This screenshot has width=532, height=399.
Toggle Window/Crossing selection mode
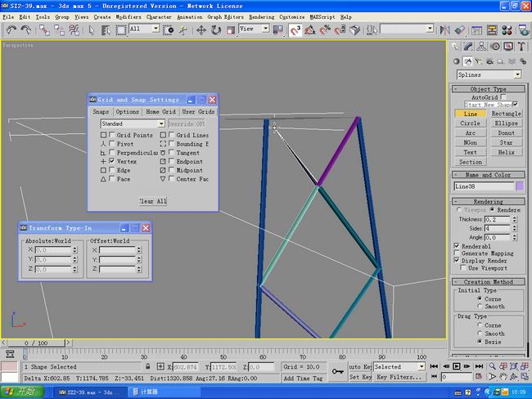click(169, 30)
